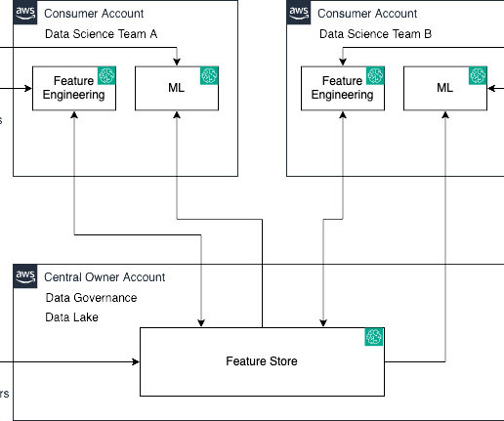This screenshot has height=421, width=504.
Task: Click SageMaker icon on Feature Store box
Action: 374,337
